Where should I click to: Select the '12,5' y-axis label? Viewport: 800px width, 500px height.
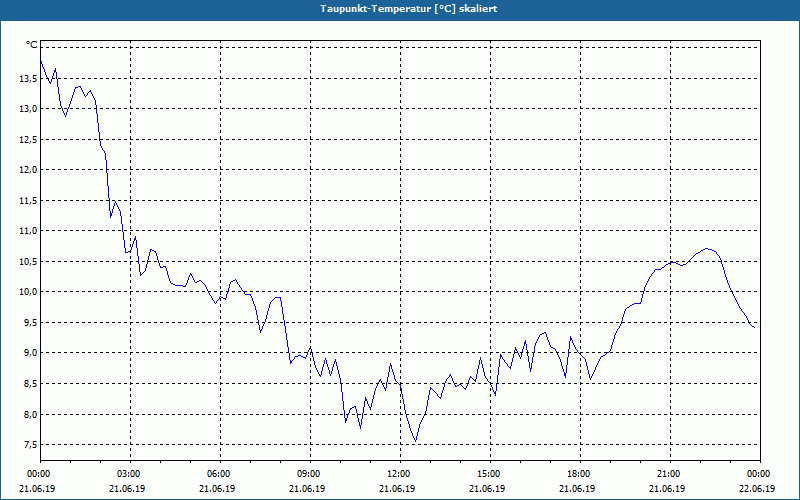click(28, 139)
